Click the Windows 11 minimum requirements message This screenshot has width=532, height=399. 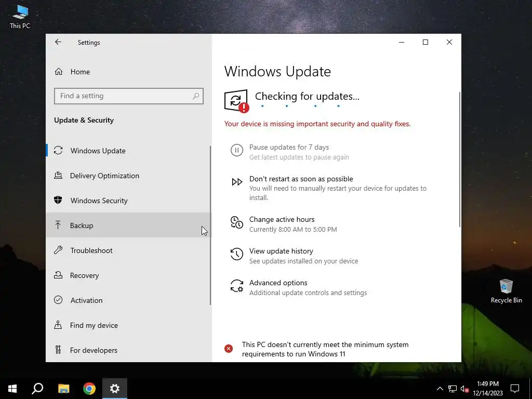coord(325,349)
